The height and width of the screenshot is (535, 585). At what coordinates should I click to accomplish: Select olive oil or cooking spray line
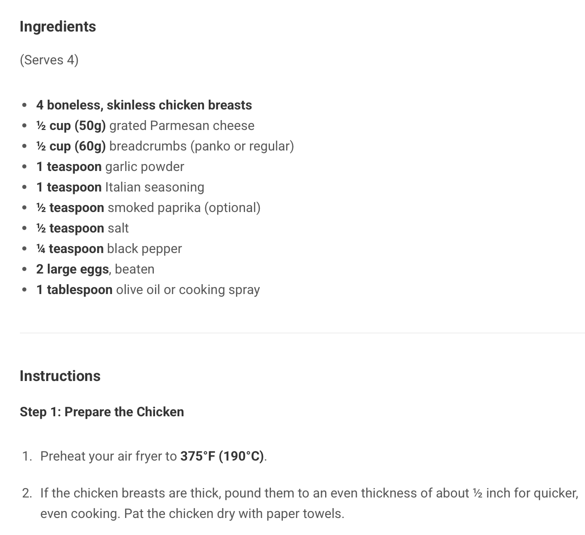click(148, 290)
